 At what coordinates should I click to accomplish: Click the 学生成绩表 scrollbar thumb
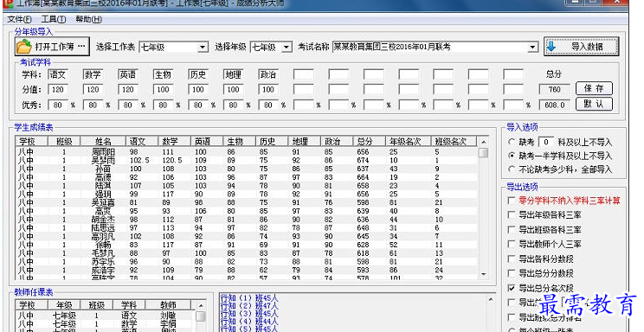(x=484, y=153)
